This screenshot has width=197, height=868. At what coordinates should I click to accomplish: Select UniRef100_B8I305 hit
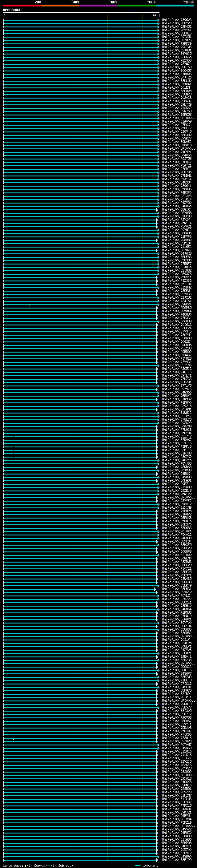[x=177, y=711]
